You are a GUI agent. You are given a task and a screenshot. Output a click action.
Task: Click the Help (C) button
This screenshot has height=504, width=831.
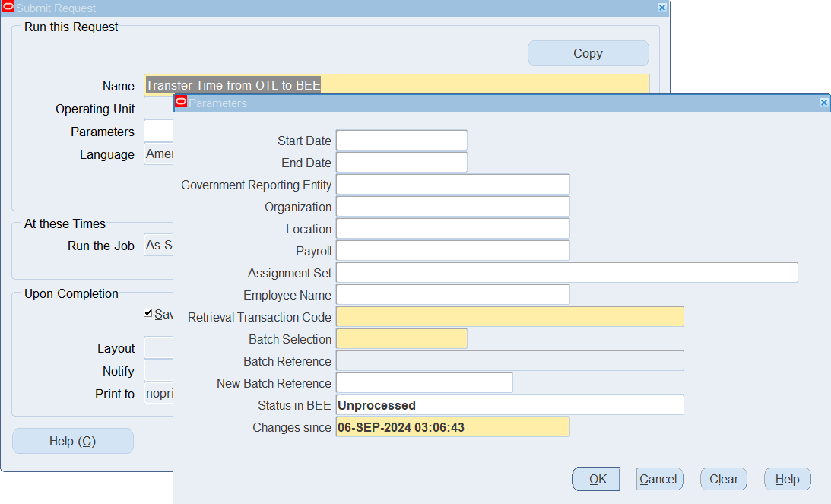(x=73, y=441)
